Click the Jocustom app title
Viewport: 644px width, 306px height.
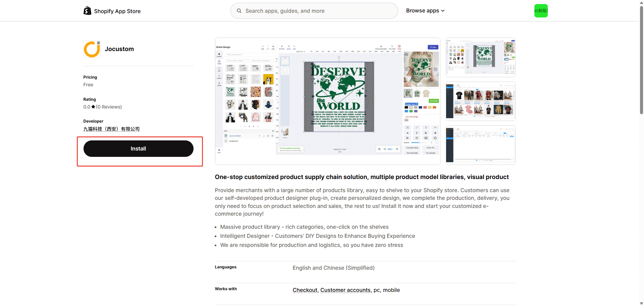coord(119,49)
